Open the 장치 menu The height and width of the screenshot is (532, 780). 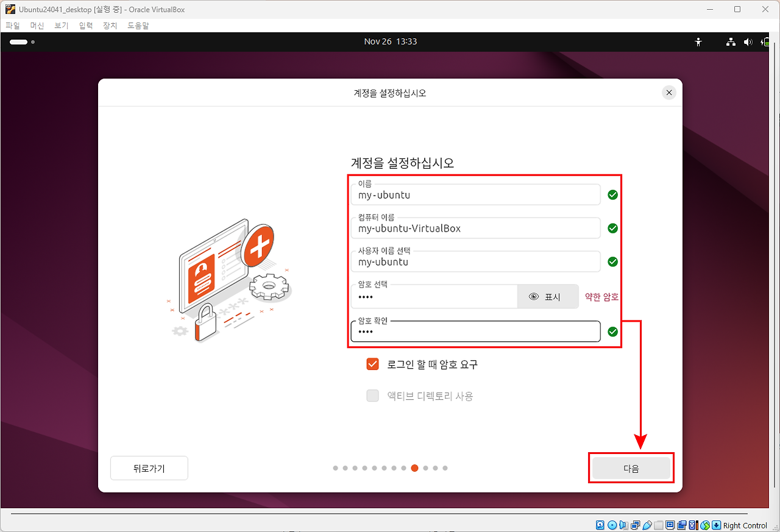(x=110, y=26)
